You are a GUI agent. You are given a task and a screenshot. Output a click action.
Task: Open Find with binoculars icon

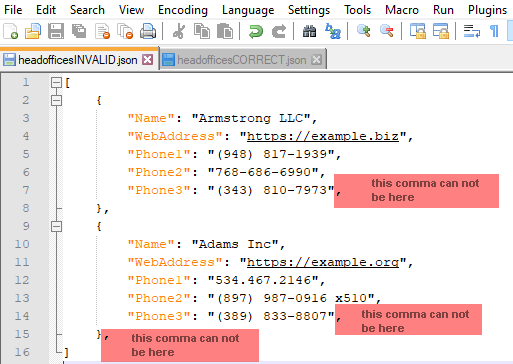[309, 31]
